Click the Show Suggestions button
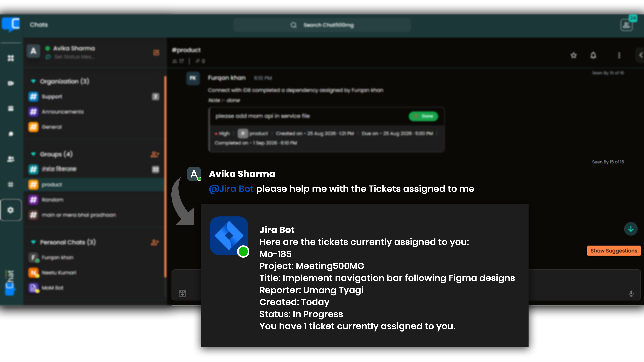The width and height of the screenshot is (644, 362). 614,251
